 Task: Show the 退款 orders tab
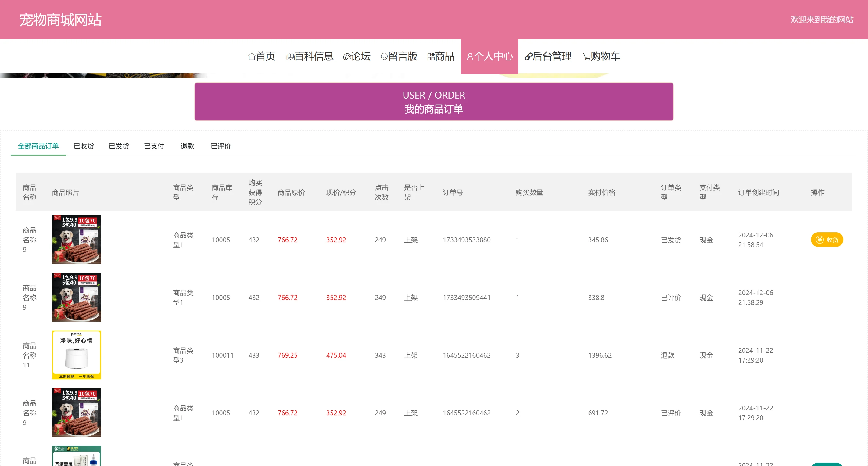coord(187,146)
